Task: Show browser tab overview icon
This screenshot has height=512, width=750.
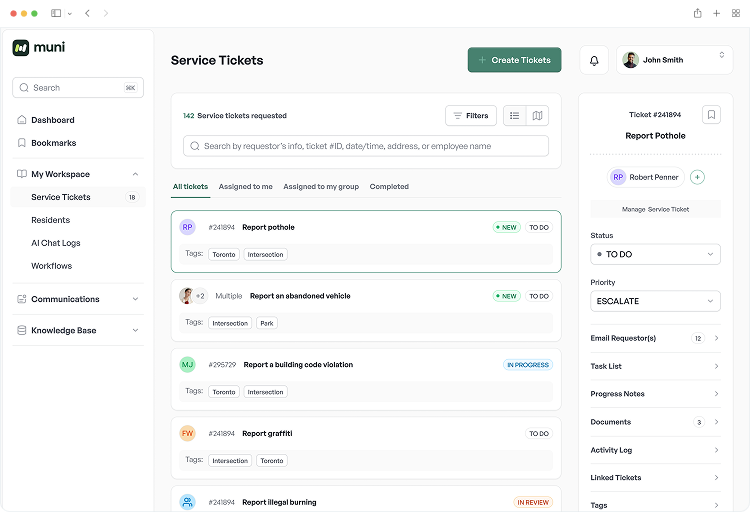Action: (736, 13)
